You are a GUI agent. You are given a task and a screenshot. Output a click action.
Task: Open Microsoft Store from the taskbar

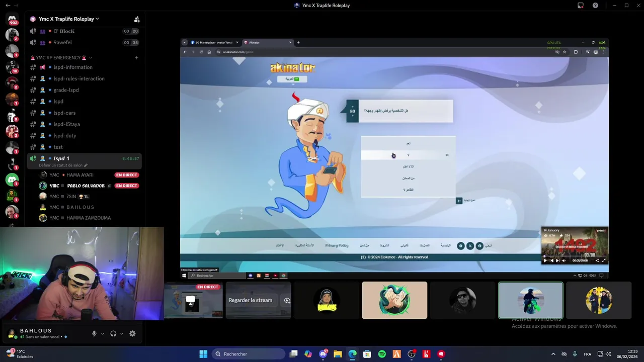pyautogui.click(x=367, y=354)
